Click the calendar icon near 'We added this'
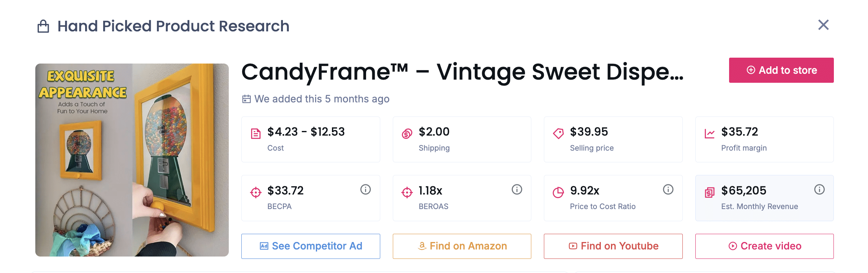Image resolution: width=868 pixels, height=273 pixels. (x=246, y=99)
